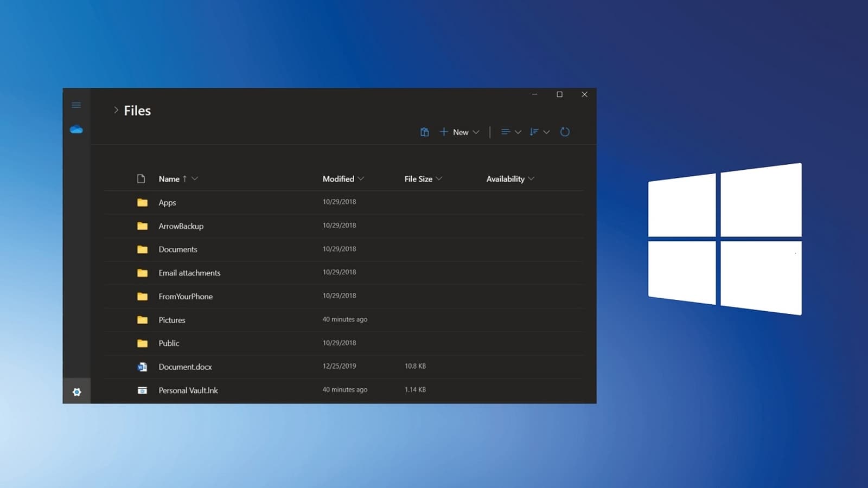This screenshot has height=488, width=868.
Task: Select the Documents folder name
Action: click(178, 249)
